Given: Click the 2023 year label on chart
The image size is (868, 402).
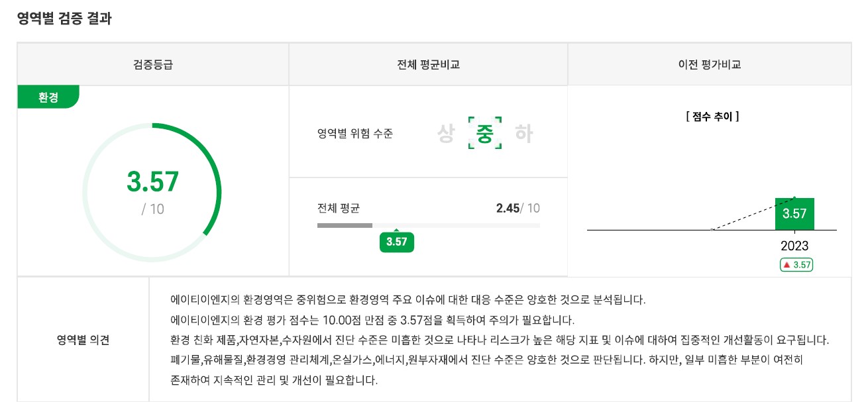Looking at the screenshot, I should (x=794, y=246).
